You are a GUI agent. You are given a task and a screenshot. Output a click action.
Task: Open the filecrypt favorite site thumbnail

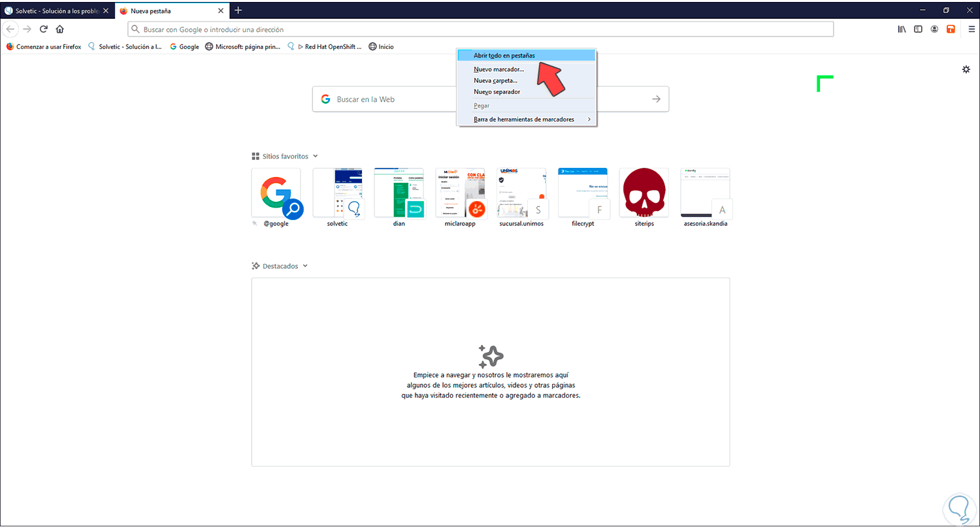tap(582, 192)
